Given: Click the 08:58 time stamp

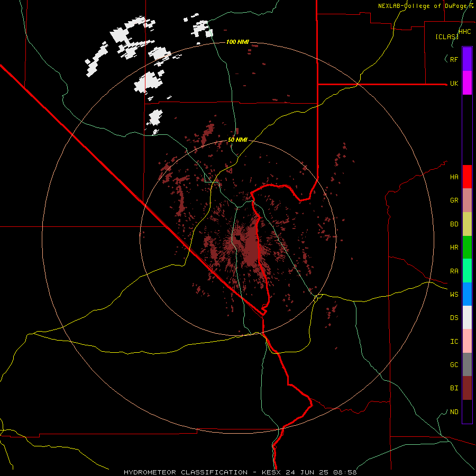Looking at the screenshot, I should (345, 472).
